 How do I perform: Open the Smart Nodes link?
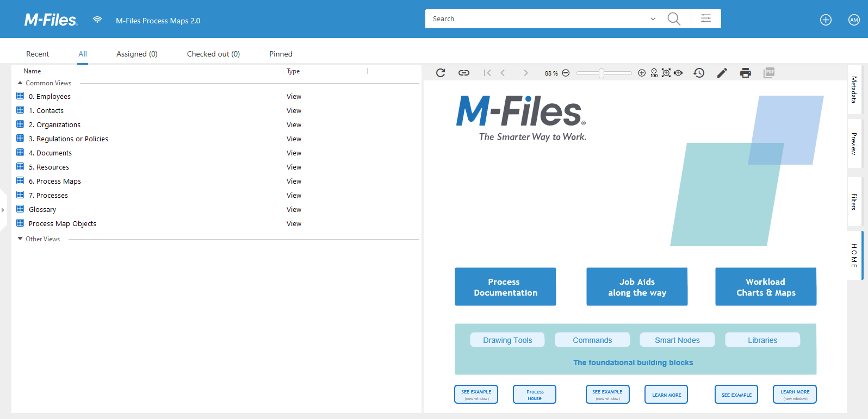677,340
